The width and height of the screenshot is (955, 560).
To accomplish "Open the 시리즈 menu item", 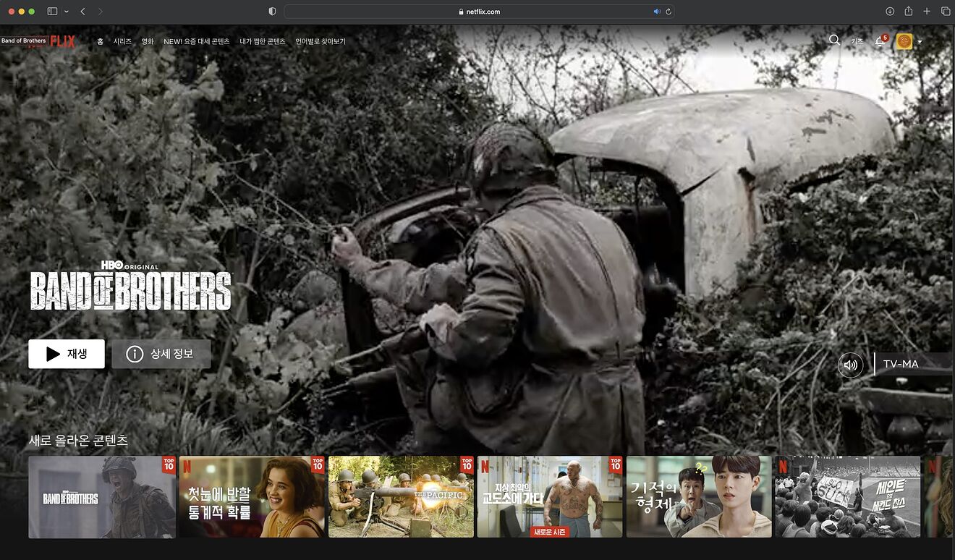I will [x=122, y=41].
